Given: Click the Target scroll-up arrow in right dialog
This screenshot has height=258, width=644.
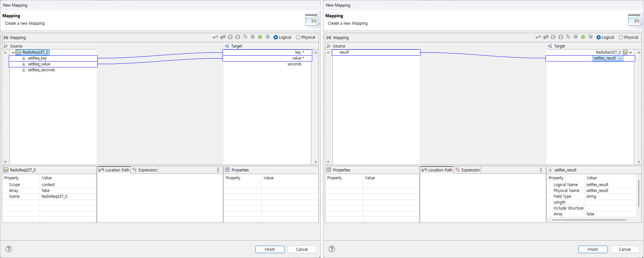Looking at the screenshot, I should click(639, 52).
